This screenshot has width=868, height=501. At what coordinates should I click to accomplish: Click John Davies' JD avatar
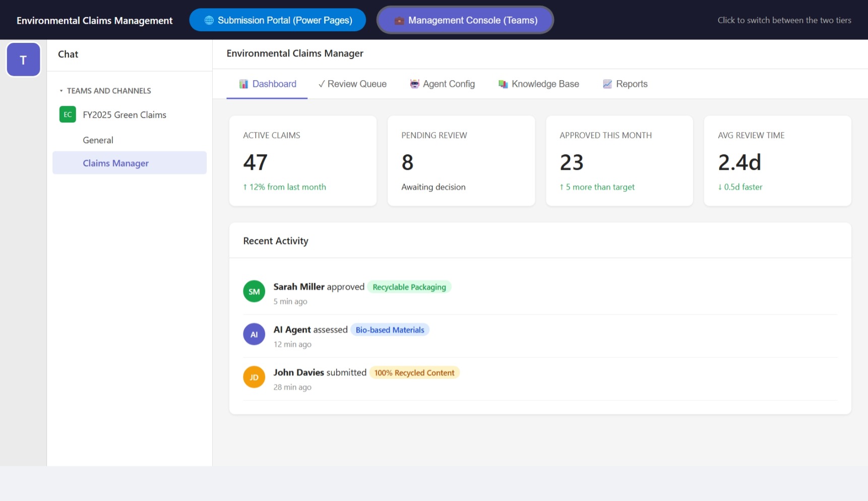tap(254, 377)
